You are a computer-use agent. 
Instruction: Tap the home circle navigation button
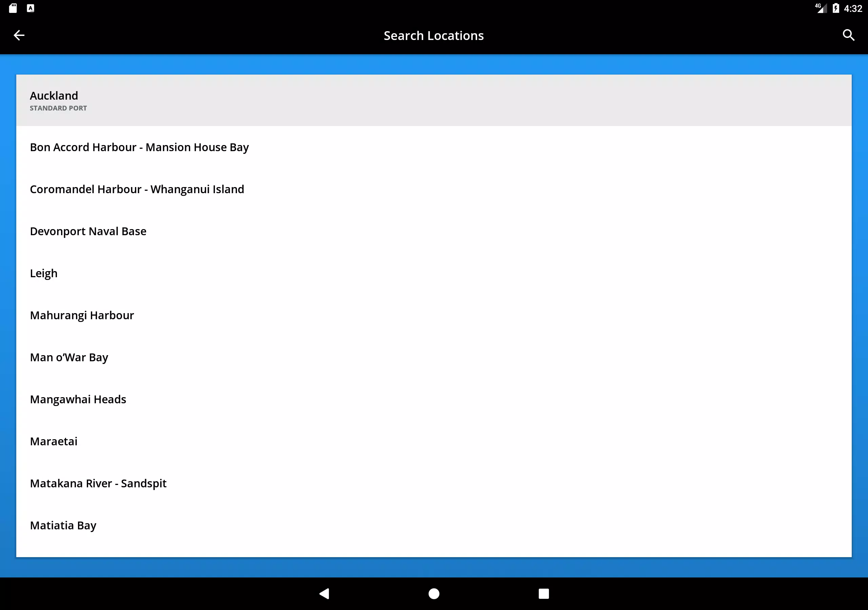tap(434, 593)
